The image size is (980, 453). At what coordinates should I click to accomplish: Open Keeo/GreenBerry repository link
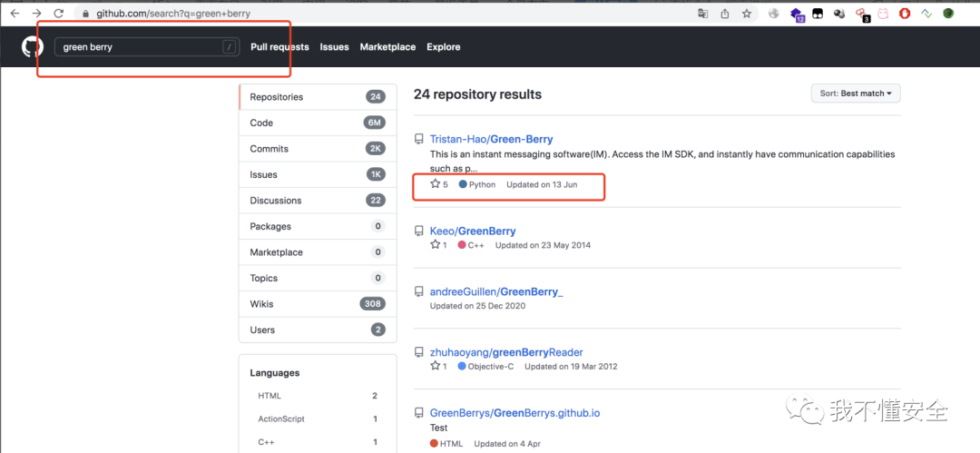click(473, 231)
